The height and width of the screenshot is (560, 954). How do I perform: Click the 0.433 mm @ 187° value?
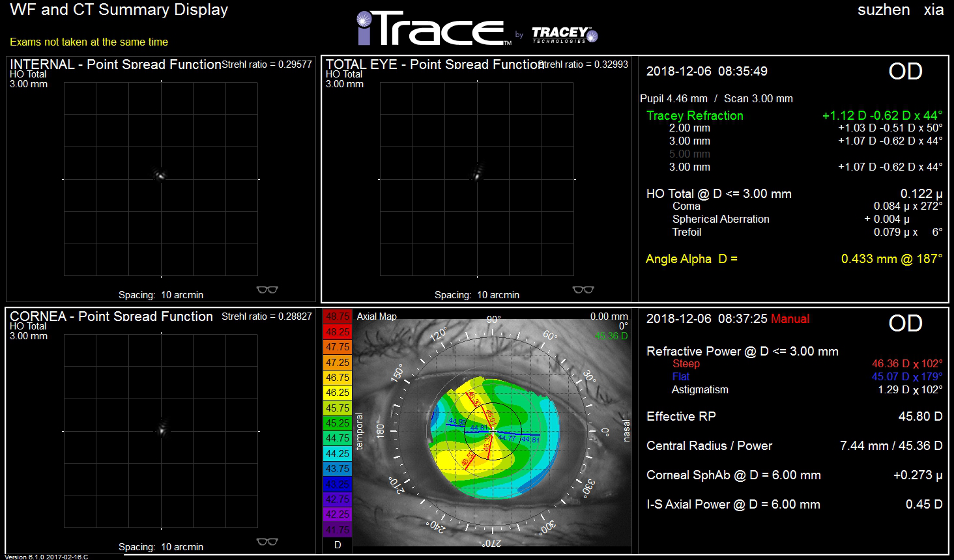click(x=891, y=259)
